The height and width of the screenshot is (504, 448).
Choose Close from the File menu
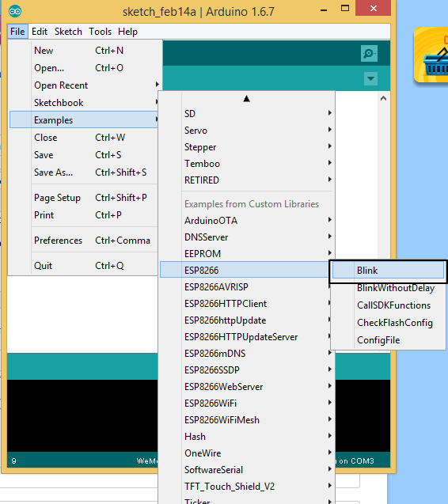coord(84,137)
